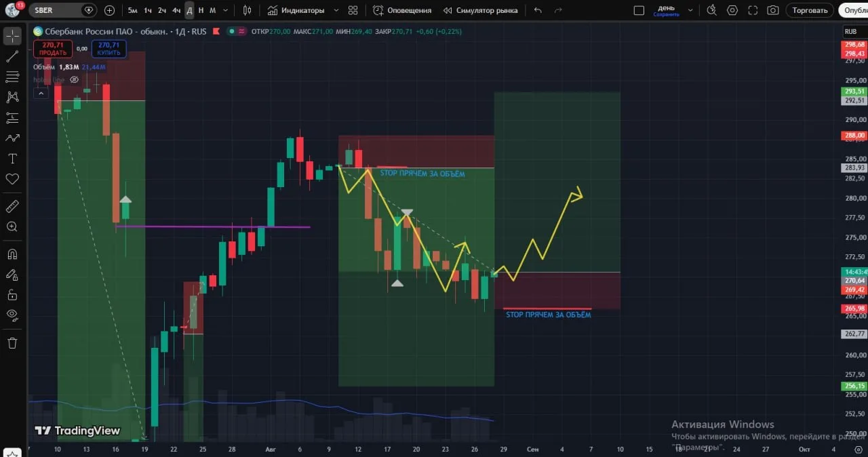Switch to the 4ч timeframe
This screenshot has width=868, height=457.
tap(176, 10)
